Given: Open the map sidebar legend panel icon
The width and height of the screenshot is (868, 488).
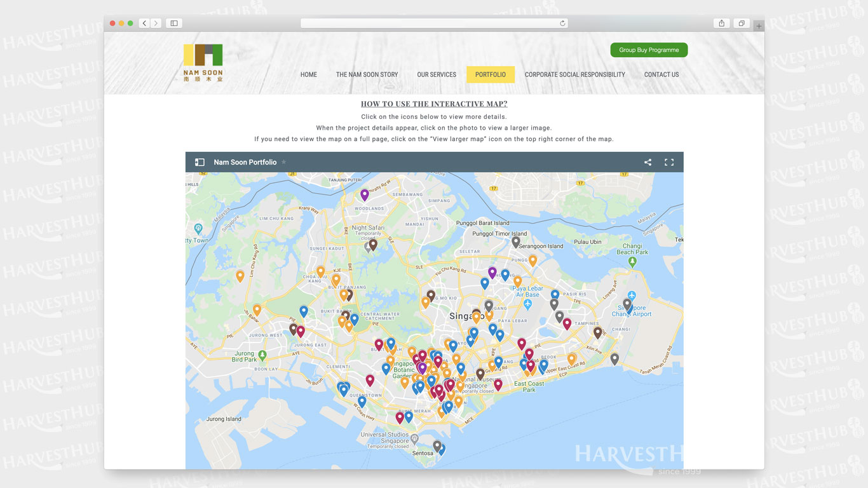Looking at the screenshot, I should click(200, 162).
